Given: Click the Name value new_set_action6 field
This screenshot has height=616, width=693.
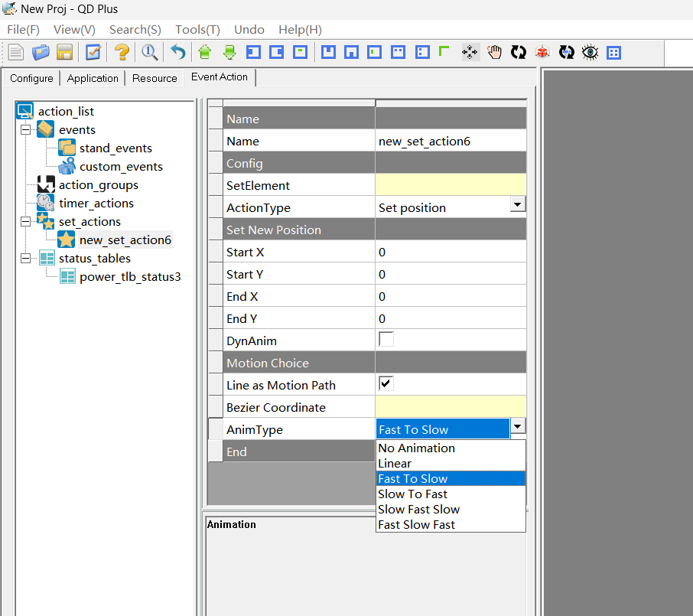Looking at the screenshot, I should point(451,141).
